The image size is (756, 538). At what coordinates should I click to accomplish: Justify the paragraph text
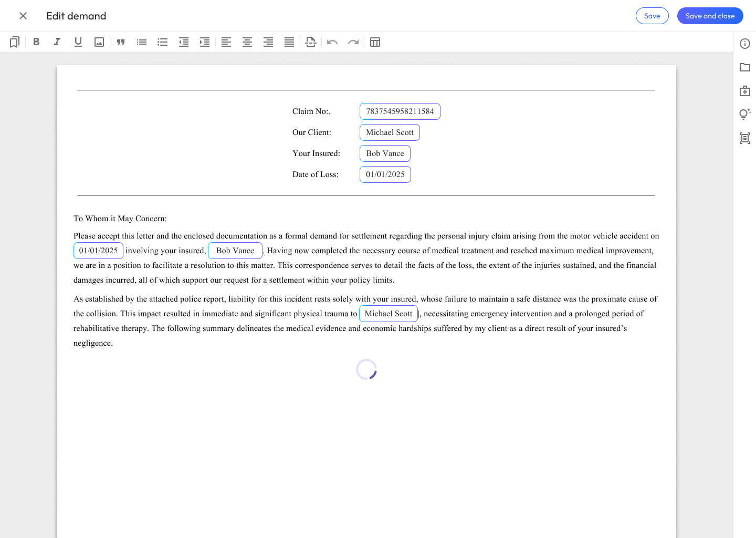tap(289, 42)
